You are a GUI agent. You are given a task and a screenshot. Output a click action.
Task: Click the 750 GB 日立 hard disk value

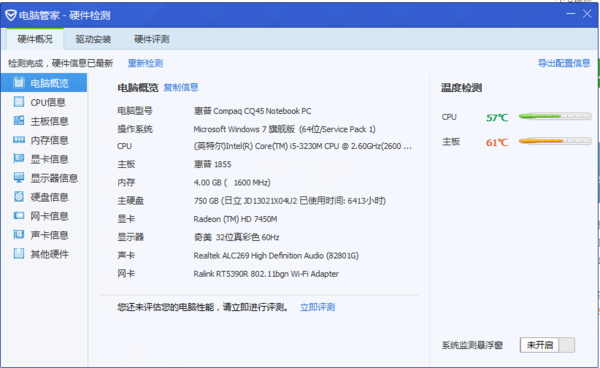pos(290,201)
